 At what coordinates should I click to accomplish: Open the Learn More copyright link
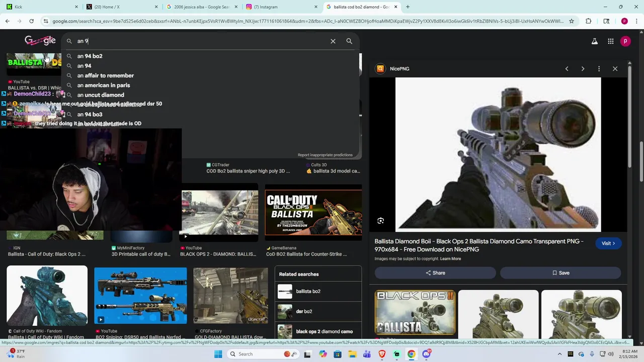450,259
